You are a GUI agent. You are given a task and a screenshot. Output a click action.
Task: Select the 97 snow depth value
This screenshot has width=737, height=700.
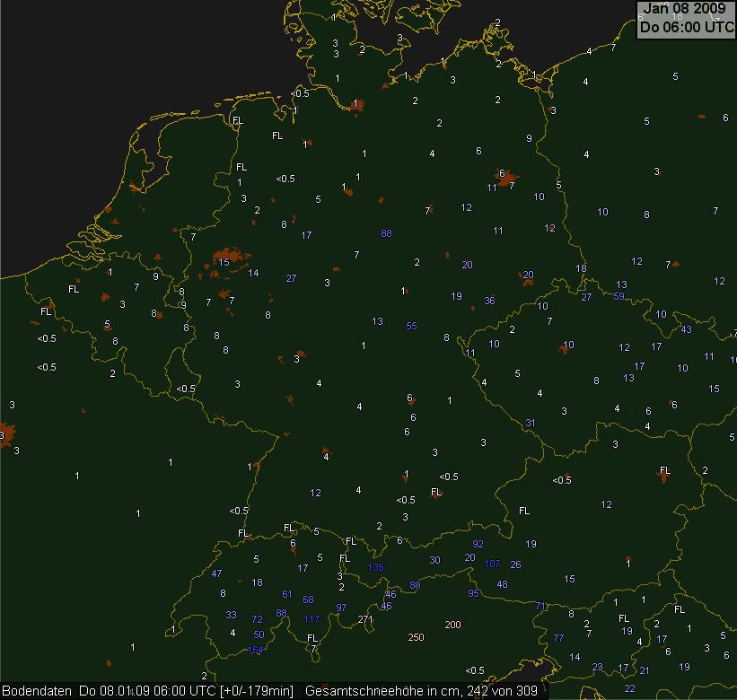[341, 607]
